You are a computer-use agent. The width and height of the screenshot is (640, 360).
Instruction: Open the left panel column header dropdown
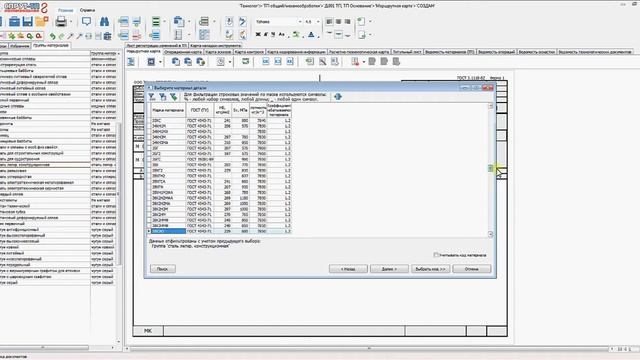(118, 53)
